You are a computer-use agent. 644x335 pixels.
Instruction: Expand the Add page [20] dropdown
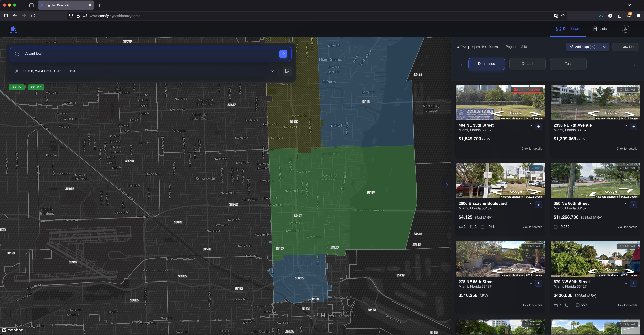point(604,47)
